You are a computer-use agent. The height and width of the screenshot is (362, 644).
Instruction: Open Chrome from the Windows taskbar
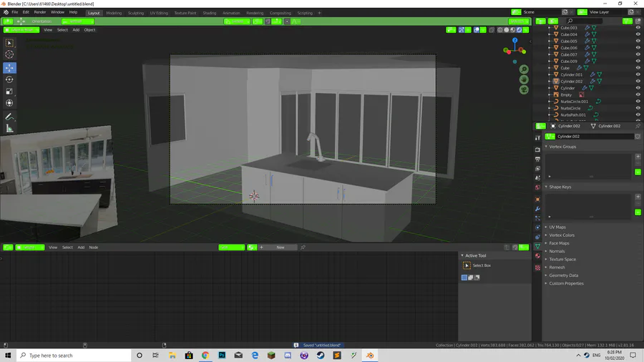(205, 356)
